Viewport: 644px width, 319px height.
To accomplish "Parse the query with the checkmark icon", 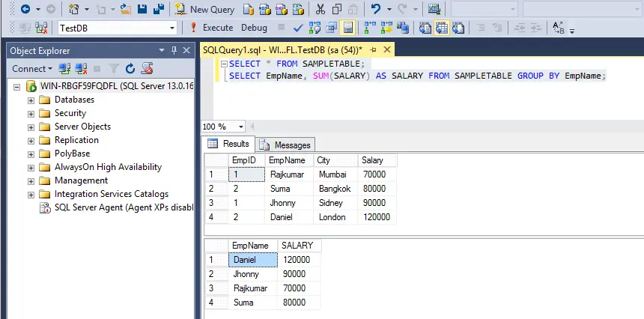I will (298, 28).
